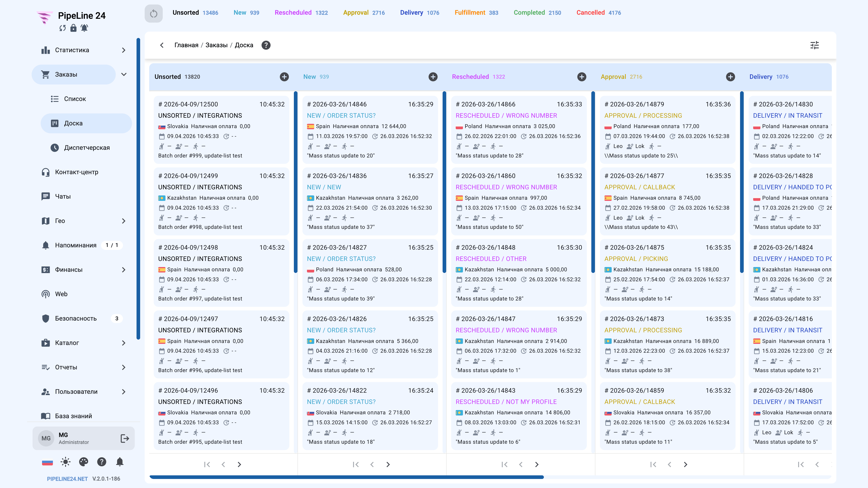Go to next page in New column
The image size is (868, 488).
tap(388, 465)
